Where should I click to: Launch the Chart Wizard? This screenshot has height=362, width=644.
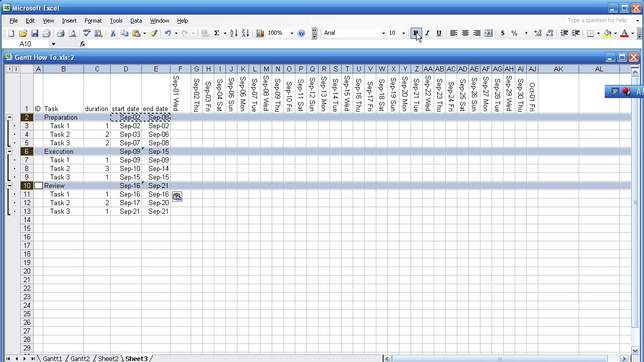coord(260,33)
